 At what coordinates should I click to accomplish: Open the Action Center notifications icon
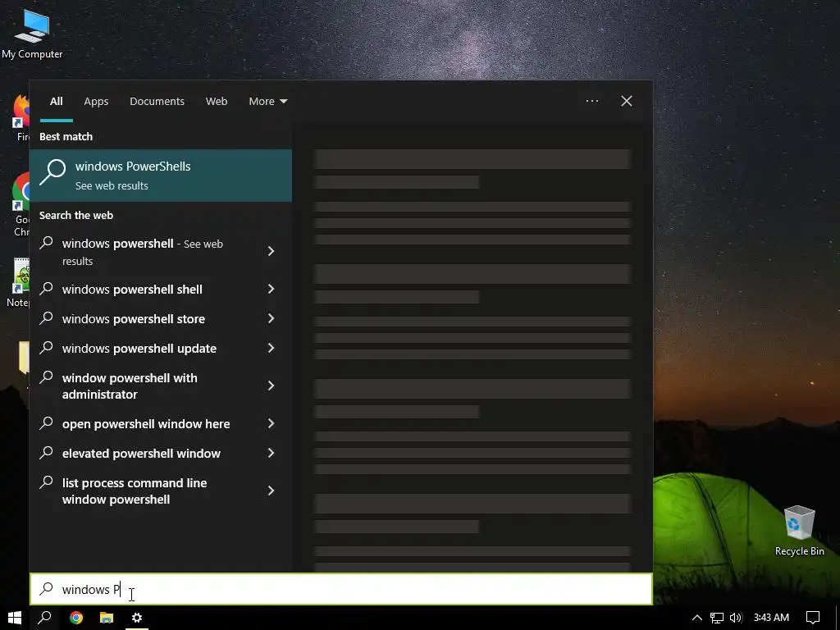(813, 618)
